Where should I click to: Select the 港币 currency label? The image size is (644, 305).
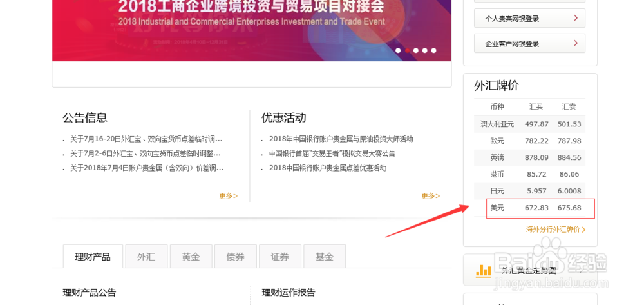(x=497, y=174)
